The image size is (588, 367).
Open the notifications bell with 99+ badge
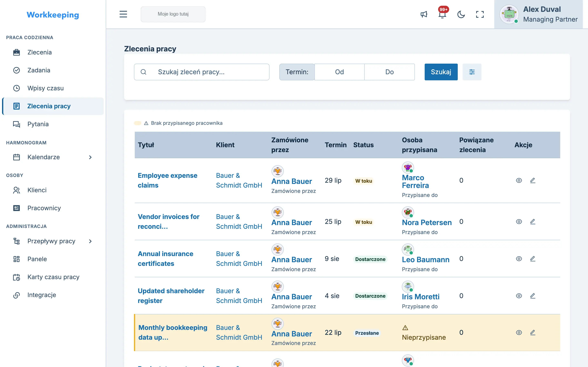[442, 14]
